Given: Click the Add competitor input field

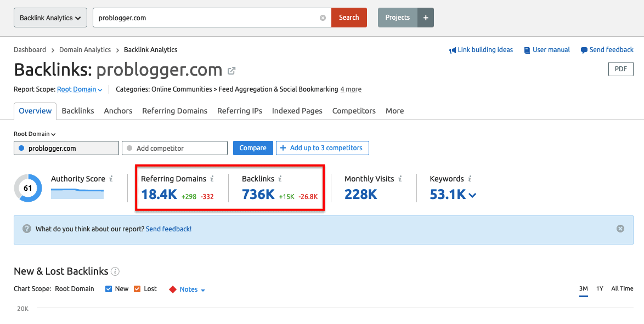Looking at the screenshot, I should (174, 148).
